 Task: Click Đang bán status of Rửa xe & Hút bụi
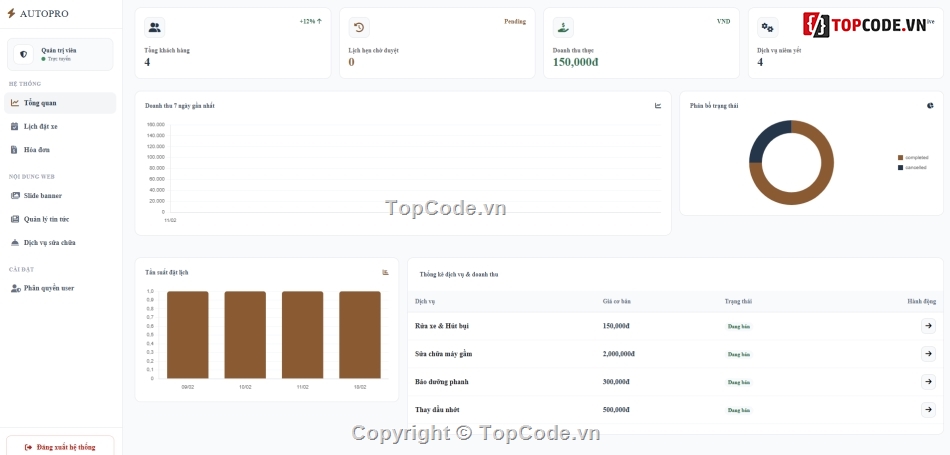739,327
